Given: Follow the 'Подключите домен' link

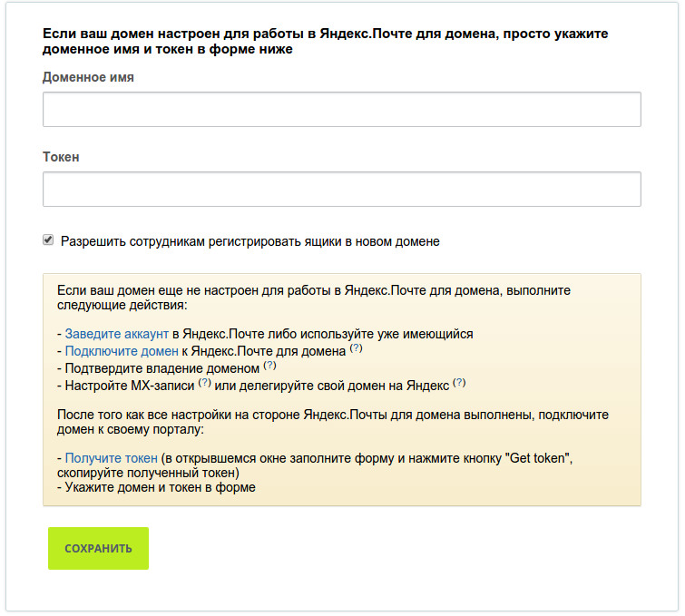Looking at the screenshot, I should point(122,351).
